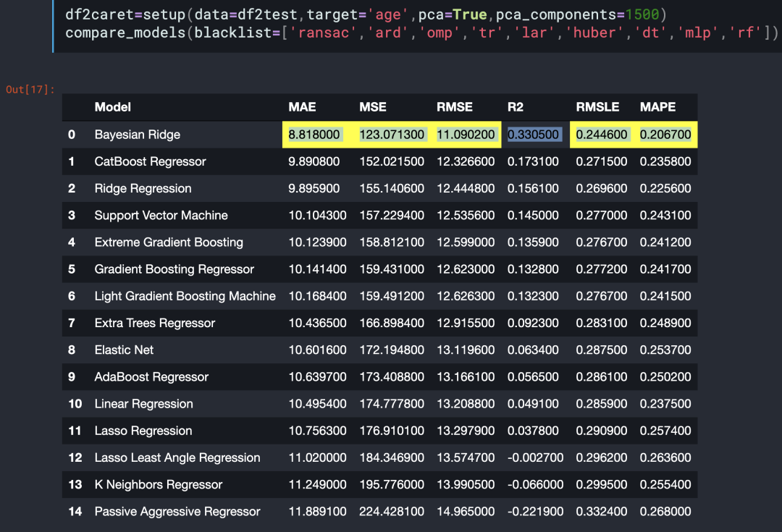Viewport: 782px width, 532px height.
Task: Select the CatBoost Regressor row
Action: coord(379,161)
